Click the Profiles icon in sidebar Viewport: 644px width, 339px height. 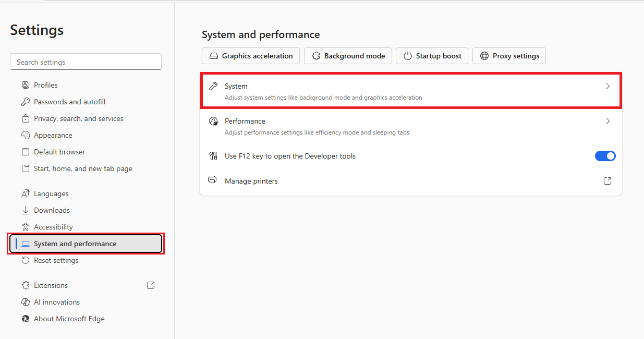[x=25, y=85]
